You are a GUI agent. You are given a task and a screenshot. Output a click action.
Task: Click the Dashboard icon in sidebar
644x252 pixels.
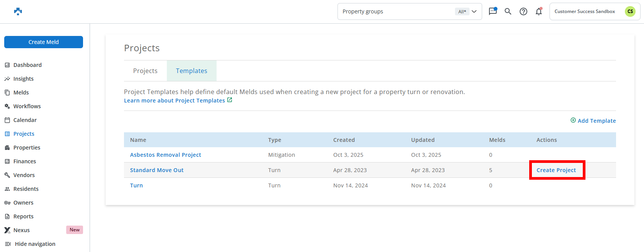[7, 65]
